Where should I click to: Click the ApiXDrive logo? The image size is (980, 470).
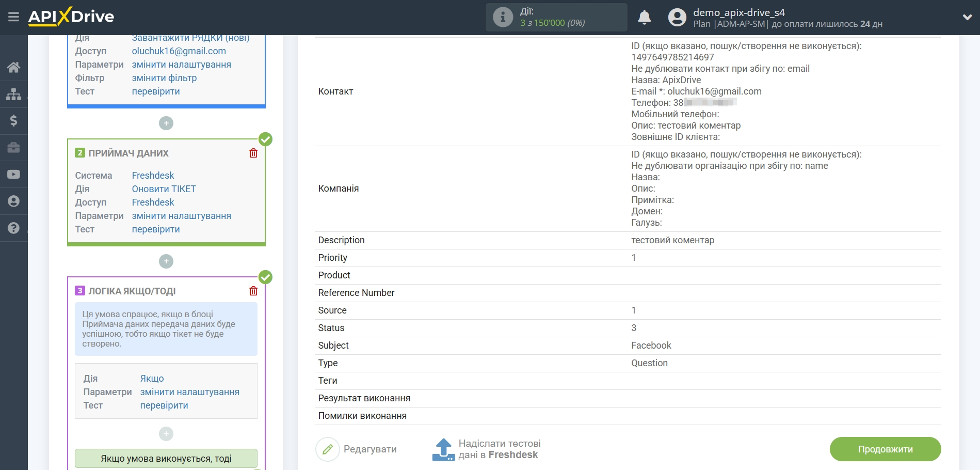[71, 17]
